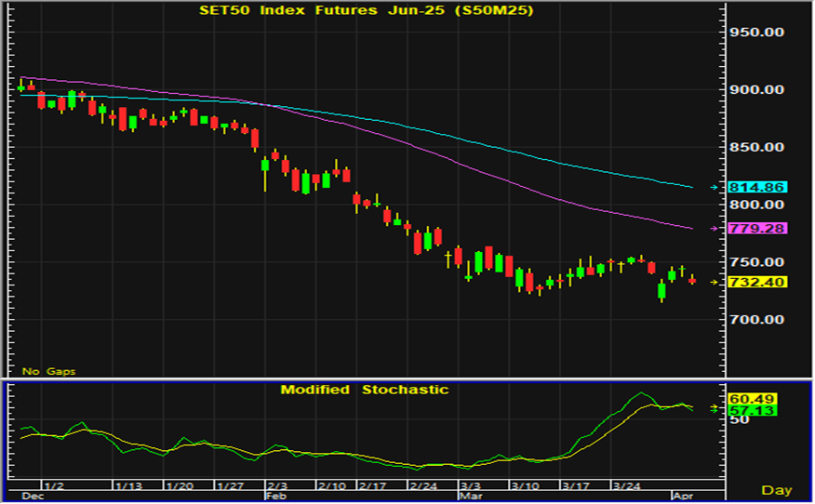Click the 1/20 date marker
Viewport: 815px width, 504px height.
click(x=180, y=486)
